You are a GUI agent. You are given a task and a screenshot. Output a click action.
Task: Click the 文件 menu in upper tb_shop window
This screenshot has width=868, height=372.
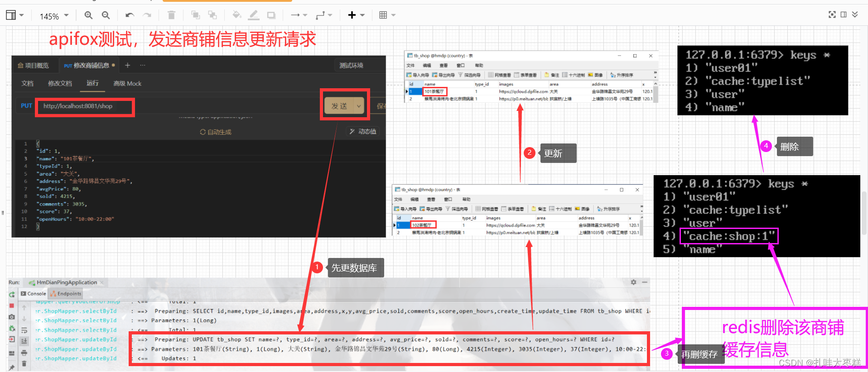point(410,66)
